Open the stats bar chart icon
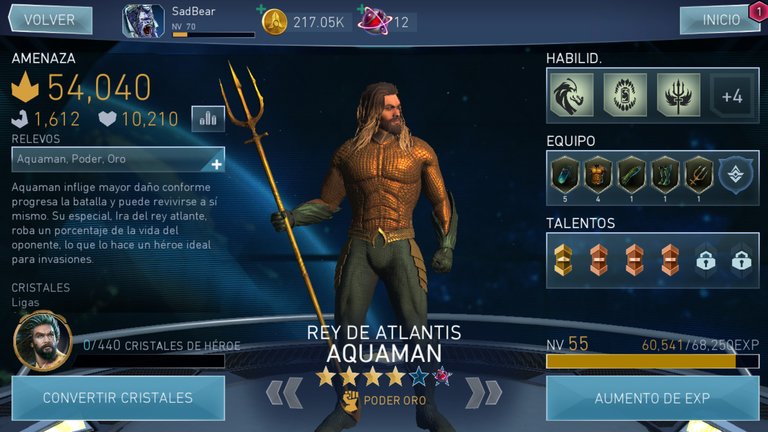 click(208, 119)
